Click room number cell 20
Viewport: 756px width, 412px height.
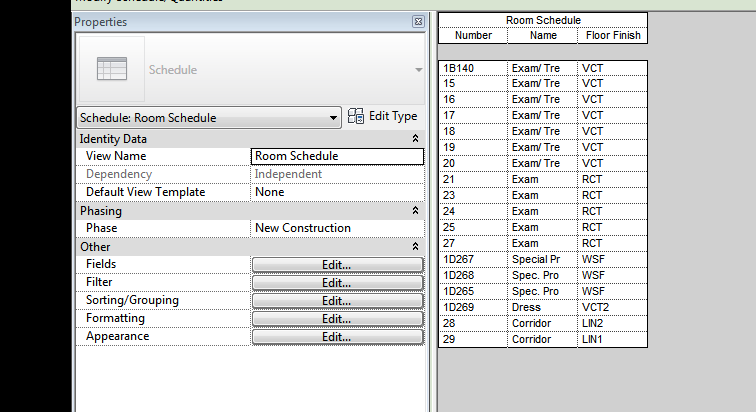pyautogui.click(x=473, y=163)
